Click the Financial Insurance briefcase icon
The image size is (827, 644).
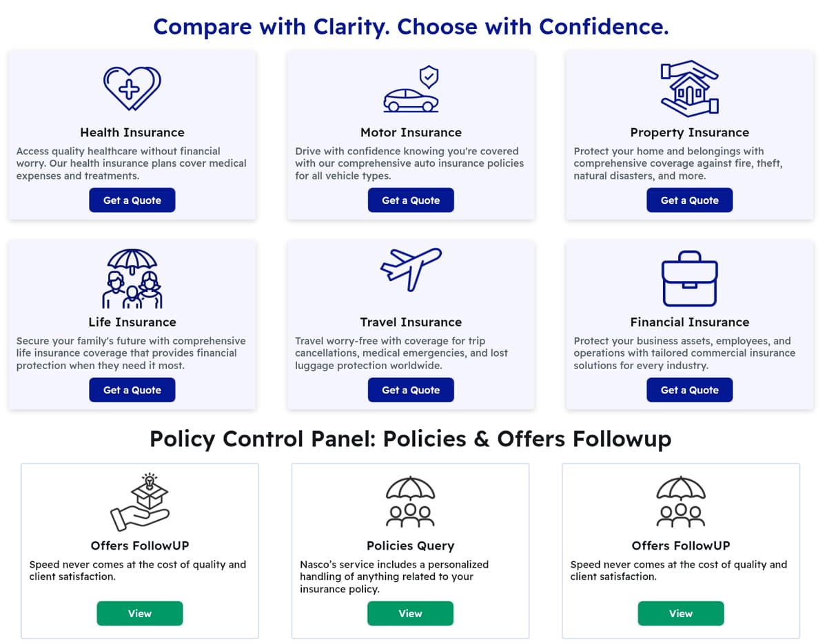(x=690, y=280)
